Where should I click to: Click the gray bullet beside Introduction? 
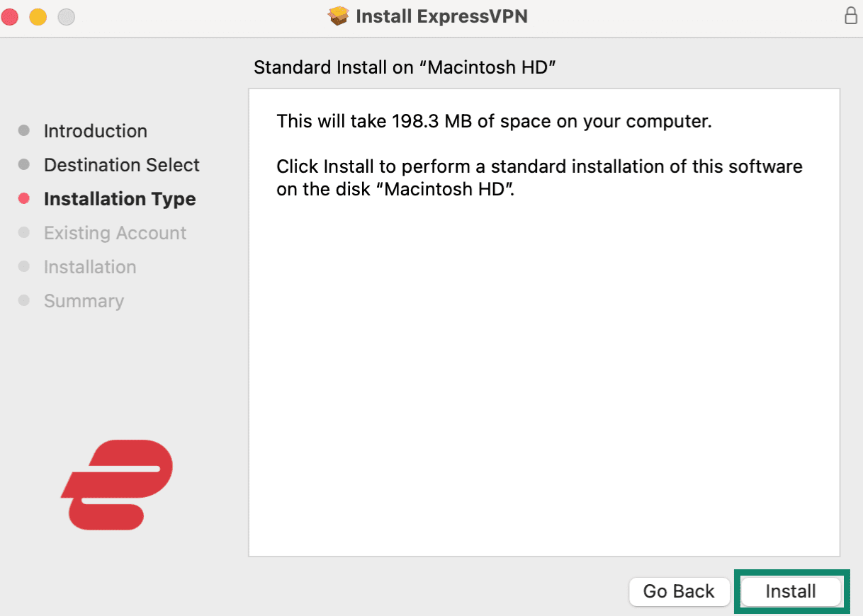(x=23, y=130)
